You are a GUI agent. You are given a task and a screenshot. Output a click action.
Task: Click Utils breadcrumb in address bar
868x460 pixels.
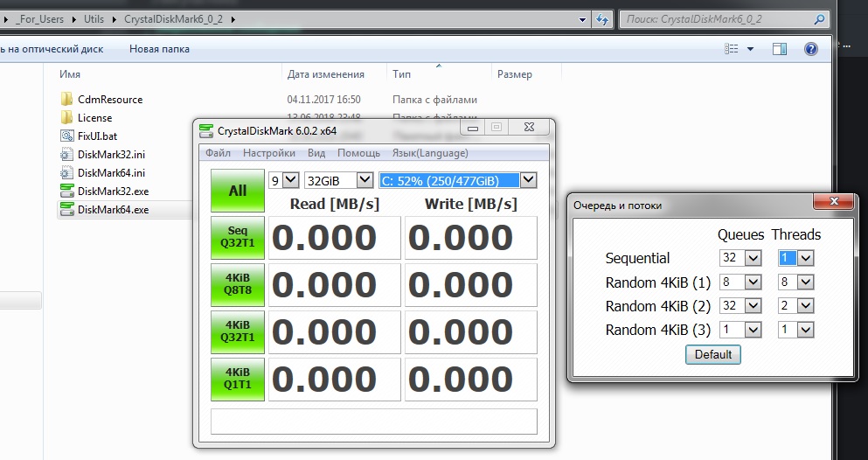pos(94,19)
